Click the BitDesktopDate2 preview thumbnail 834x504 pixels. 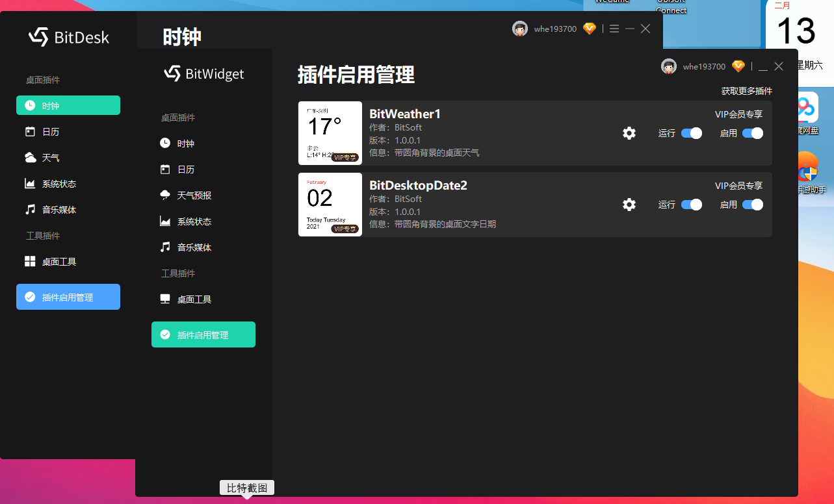click(330, 205)
